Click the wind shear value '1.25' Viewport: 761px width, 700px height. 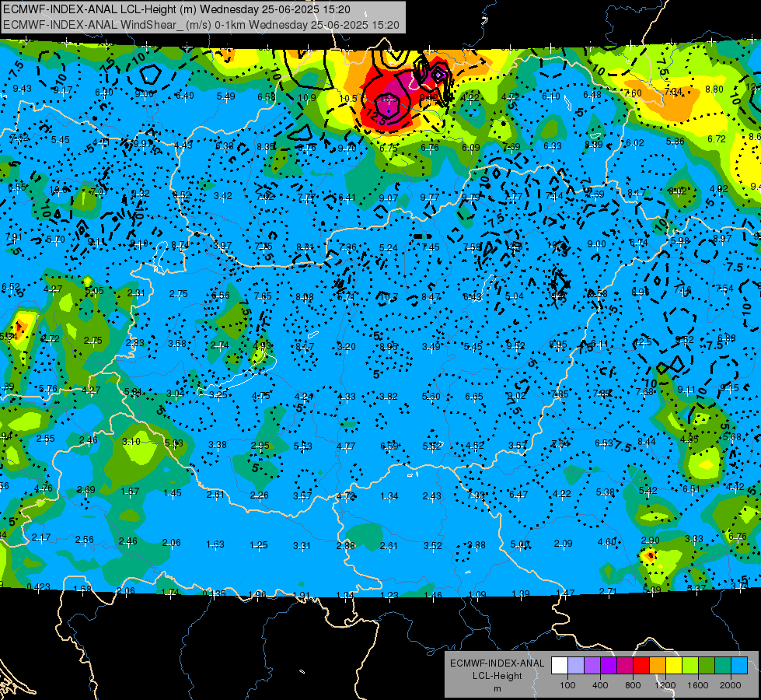(259, 545)
